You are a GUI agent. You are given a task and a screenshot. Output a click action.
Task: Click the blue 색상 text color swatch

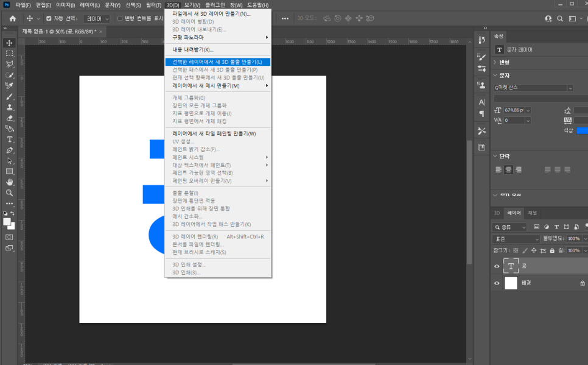click(582, 130)
